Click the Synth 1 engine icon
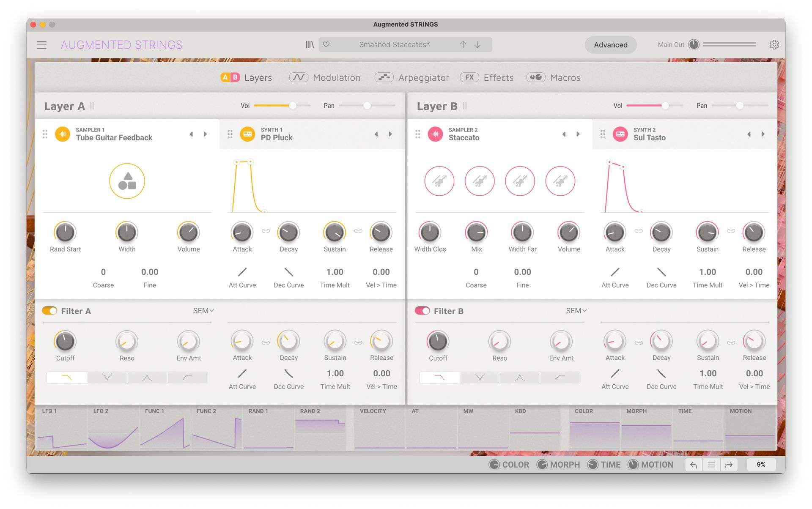The height and width of the screenshot is (509, 812). 247,134
